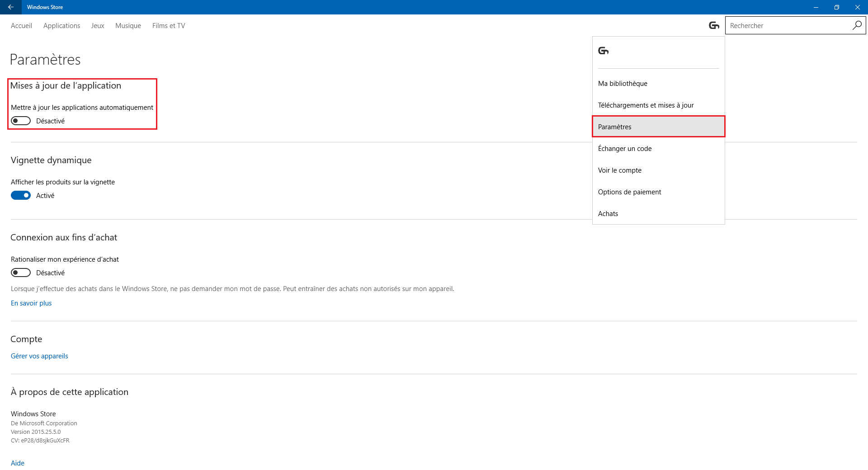868x470 pixels.
Task: Choose Paramètres in account menu
Action: [x=659, y=127]
